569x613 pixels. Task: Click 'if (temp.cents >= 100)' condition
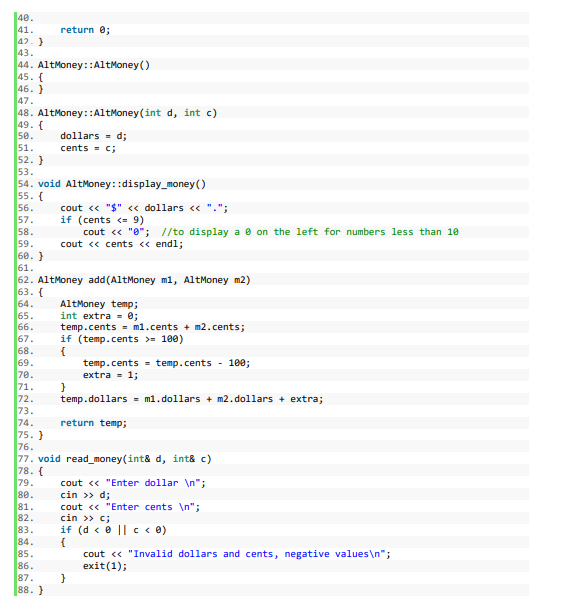pos(122,339)
